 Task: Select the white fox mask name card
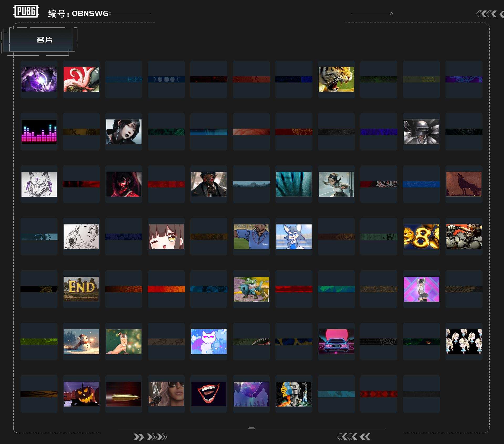tap(39, 184)
